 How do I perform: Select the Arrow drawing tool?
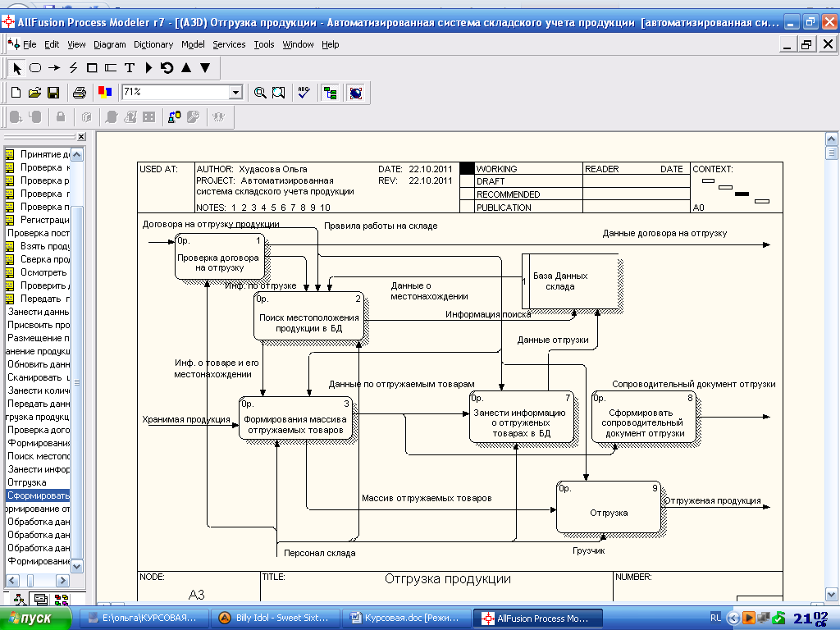pyautogui.click(x=54, y=68)
